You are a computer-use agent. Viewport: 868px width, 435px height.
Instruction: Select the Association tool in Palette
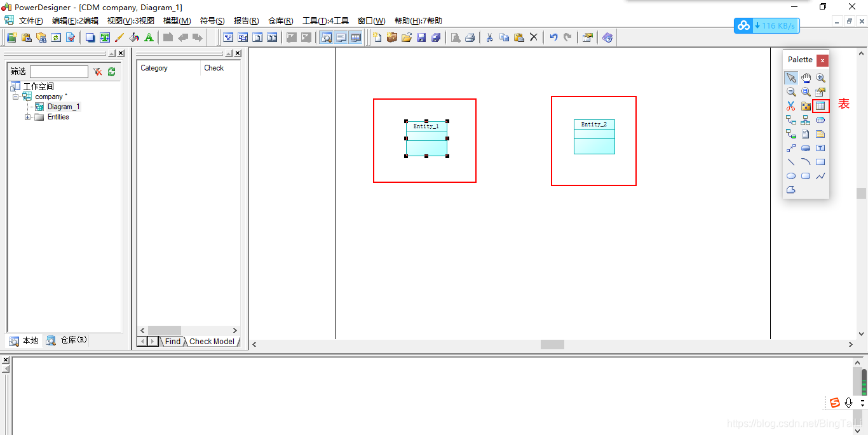coord(820,120)
